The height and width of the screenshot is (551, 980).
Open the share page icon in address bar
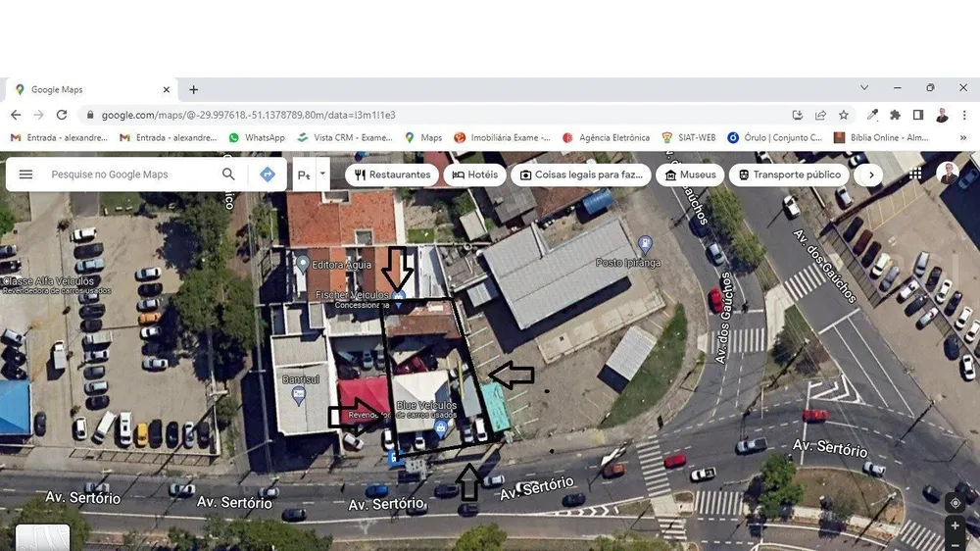(820, 115)
